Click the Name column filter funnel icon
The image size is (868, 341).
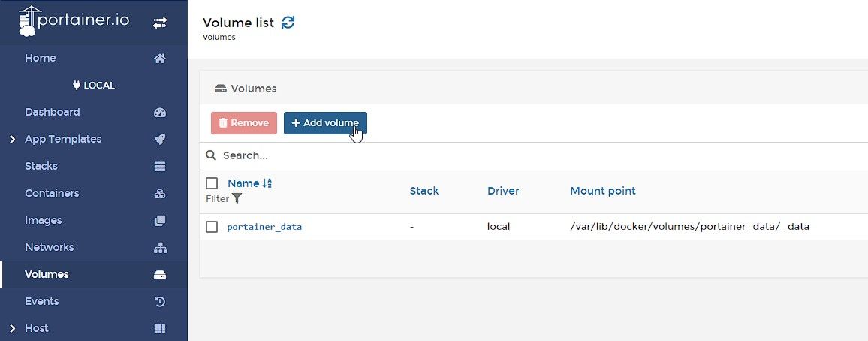[237, 198]
